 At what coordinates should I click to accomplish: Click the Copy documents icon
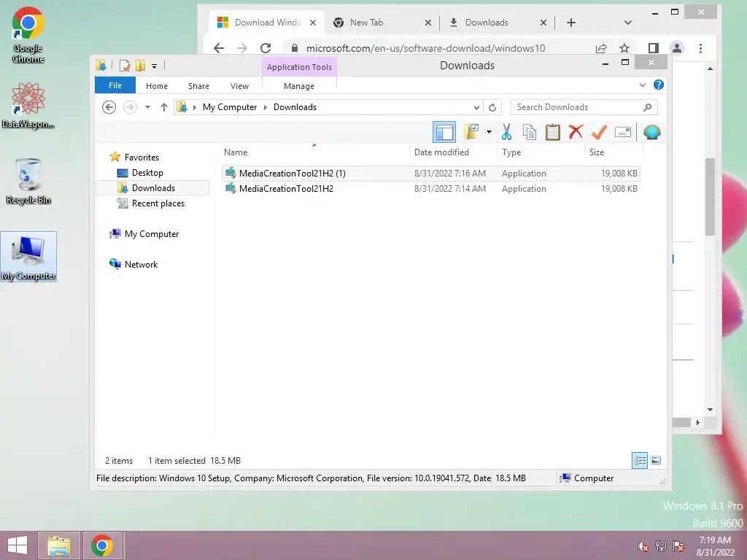pyautogui.click(x=530, y=132)
